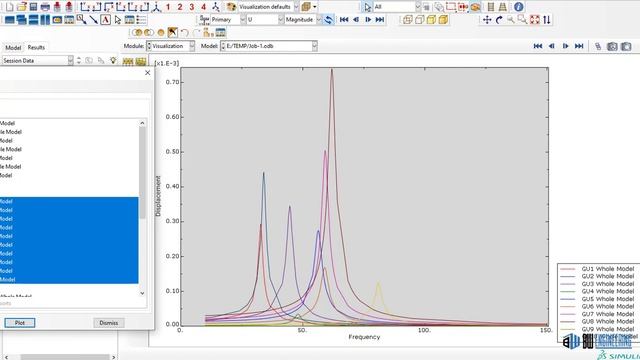640x360 pixels.
Task: Select the magnify view tool
Action: coord(511,20)
